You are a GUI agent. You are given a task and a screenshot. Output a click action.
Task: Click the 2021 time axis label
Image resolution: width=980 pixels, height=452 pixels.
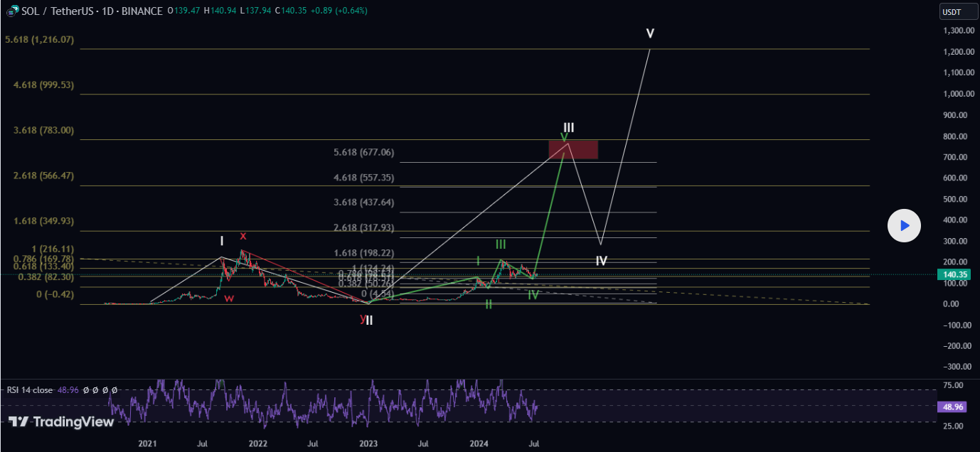click(x=147, y=443)
